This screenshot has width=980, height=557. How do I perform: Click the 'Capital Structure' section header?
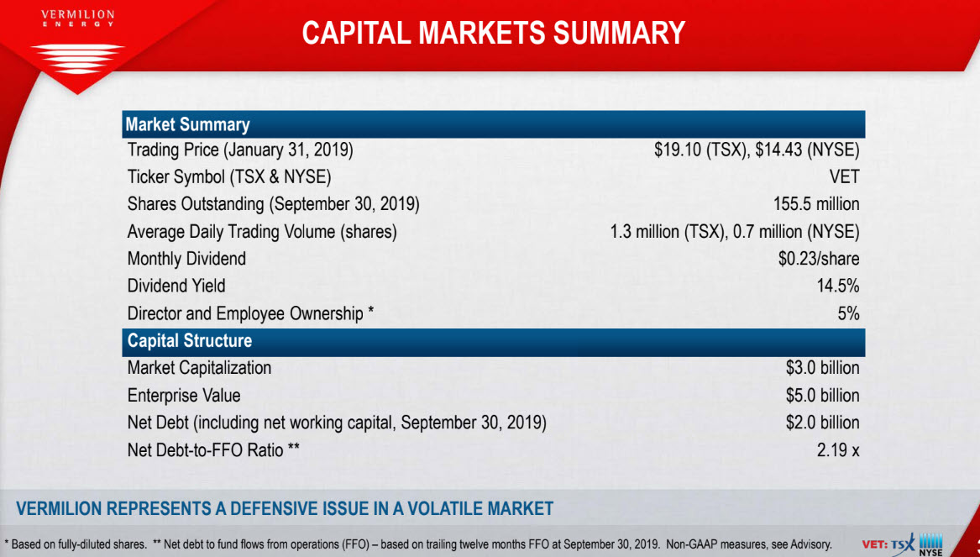tap(493, 341)
